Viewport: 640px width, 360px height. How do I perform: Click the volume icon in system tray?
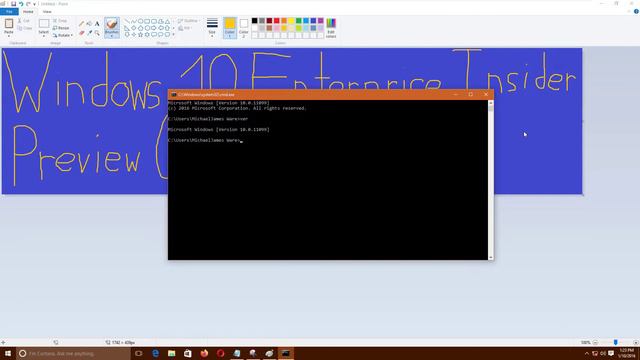[x=603, y=353]
